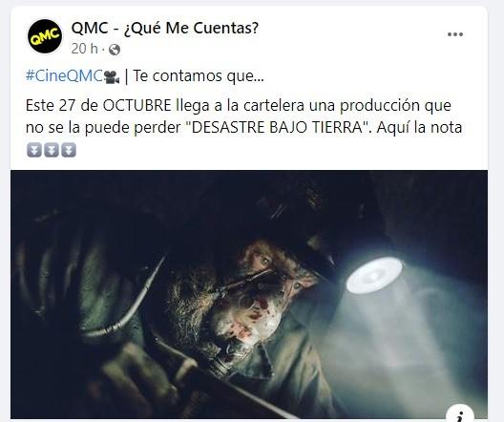Screen dimensions: 504x422
Task: Open the 20 h timestamp permalink
Action: 85,49
